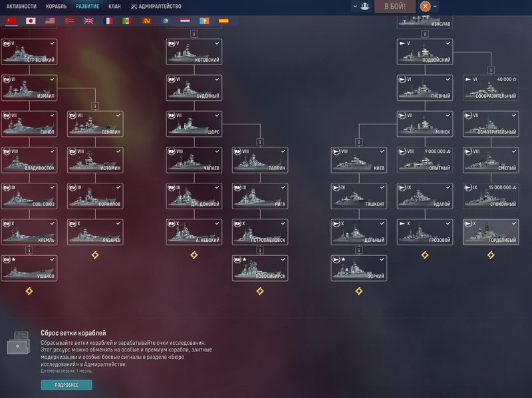Screen dimensions: 532x398
Task: Select the USA nation flag
Action: [x=51, y=21]
